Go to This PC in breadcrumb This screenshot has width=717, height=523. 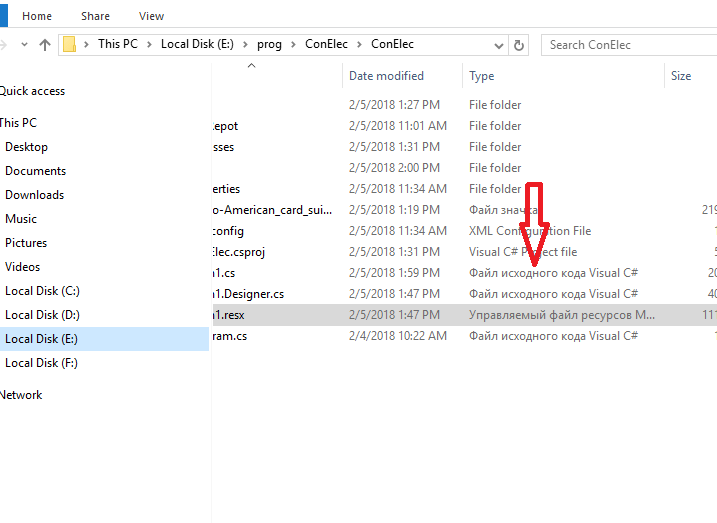click(118, 44)
